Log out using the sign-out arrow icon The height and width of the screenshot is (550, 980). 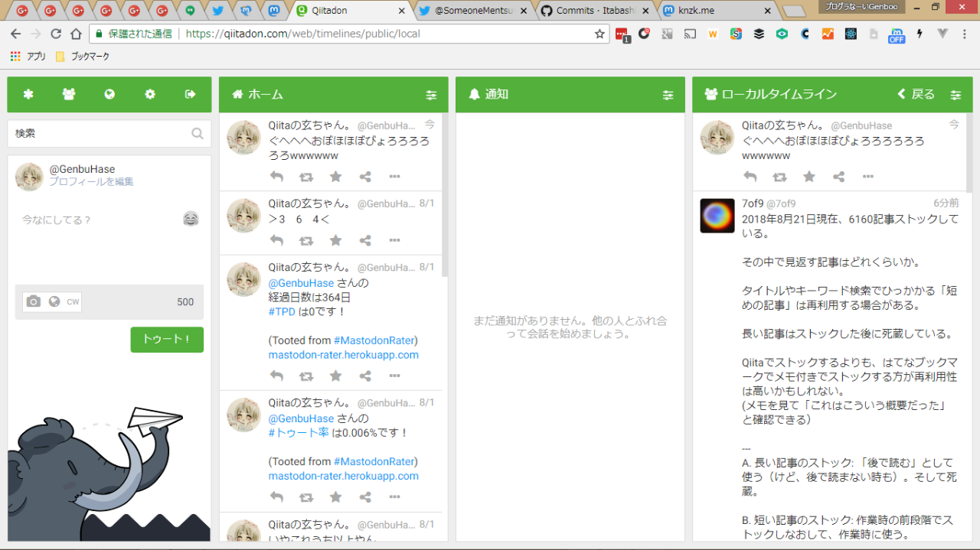point(191,94)
